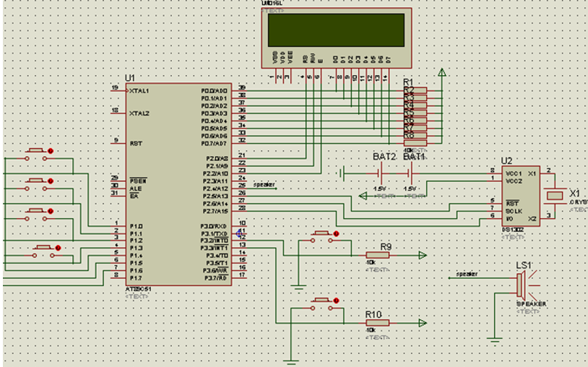Toggle the red latch dot on the P1.2 push button

[51, 211]
